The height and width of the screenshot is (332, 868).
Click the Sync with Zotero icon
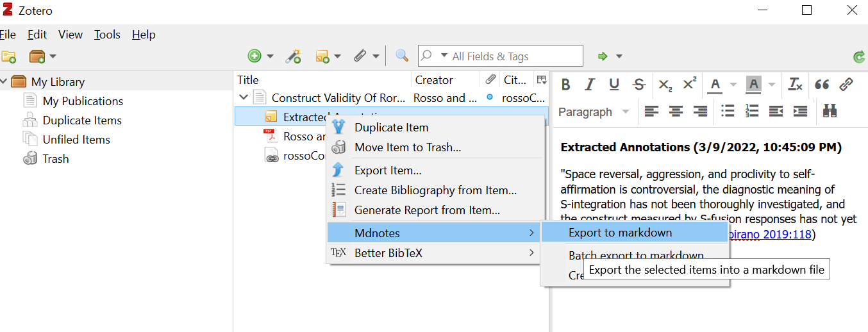click(x=860, y=57)
